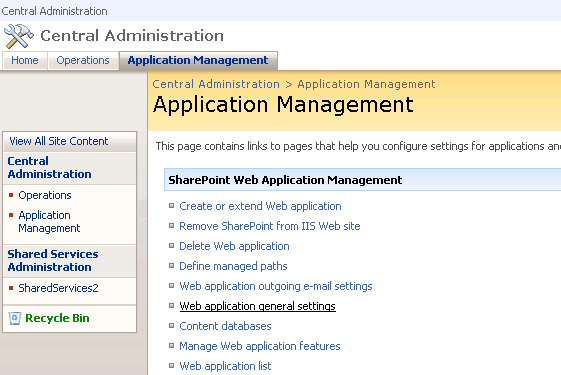Open View All Site Content

coord(59,141)
